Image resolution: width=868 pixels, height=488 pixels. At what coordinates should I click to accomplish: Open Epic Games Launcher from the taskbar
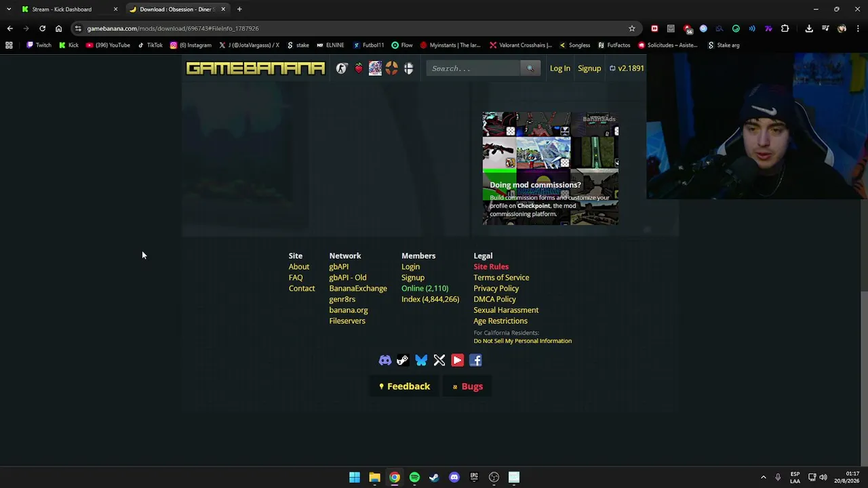[474, 477]
